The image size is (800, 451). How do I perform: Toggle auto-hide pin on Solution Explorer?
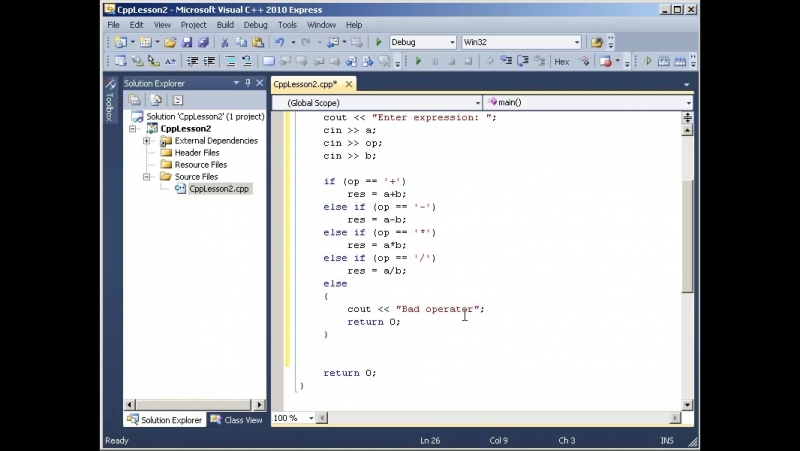click(x=248, y=83)
